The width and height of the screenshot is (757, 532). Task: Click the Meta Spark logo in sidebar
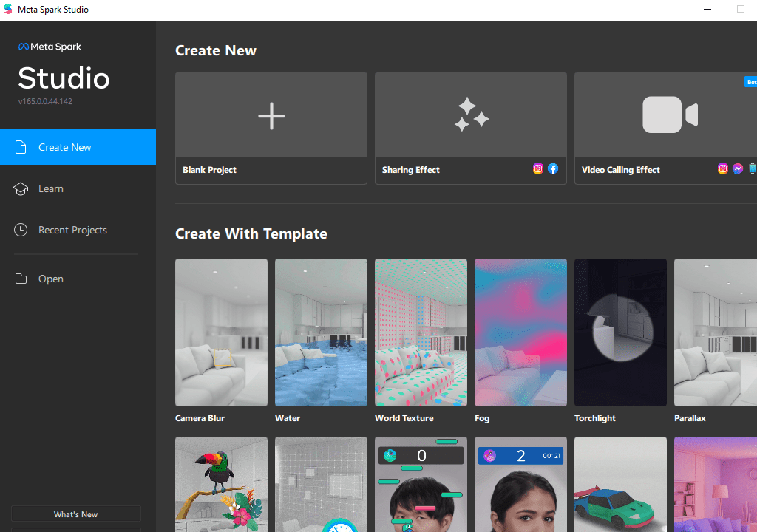50,47
